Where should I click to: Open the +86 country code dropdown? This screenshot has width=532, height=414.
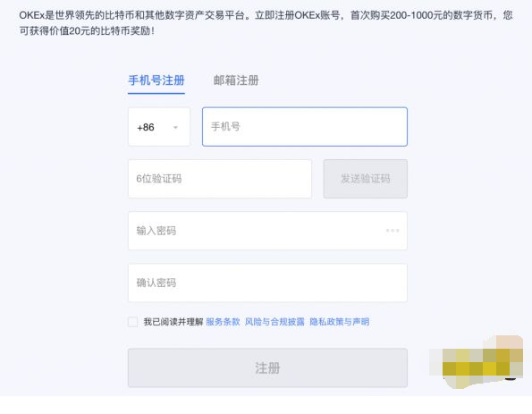[x=159, y=127]
